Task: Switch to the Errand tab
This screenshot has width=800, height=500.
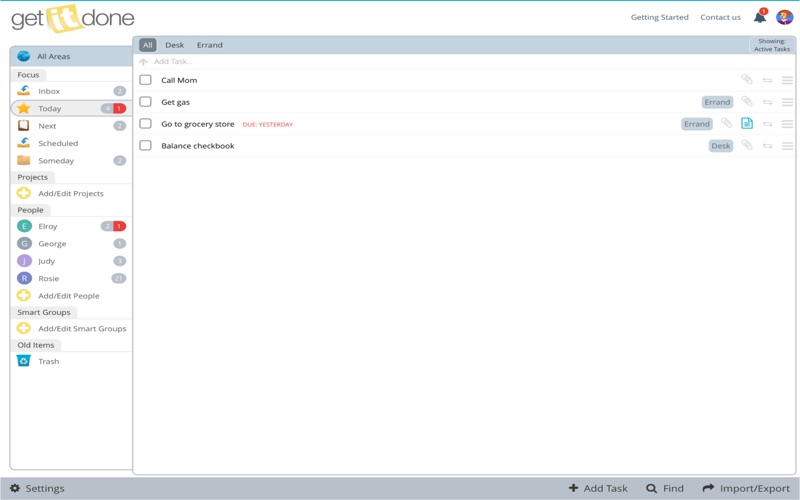Action: coord(209,45)
